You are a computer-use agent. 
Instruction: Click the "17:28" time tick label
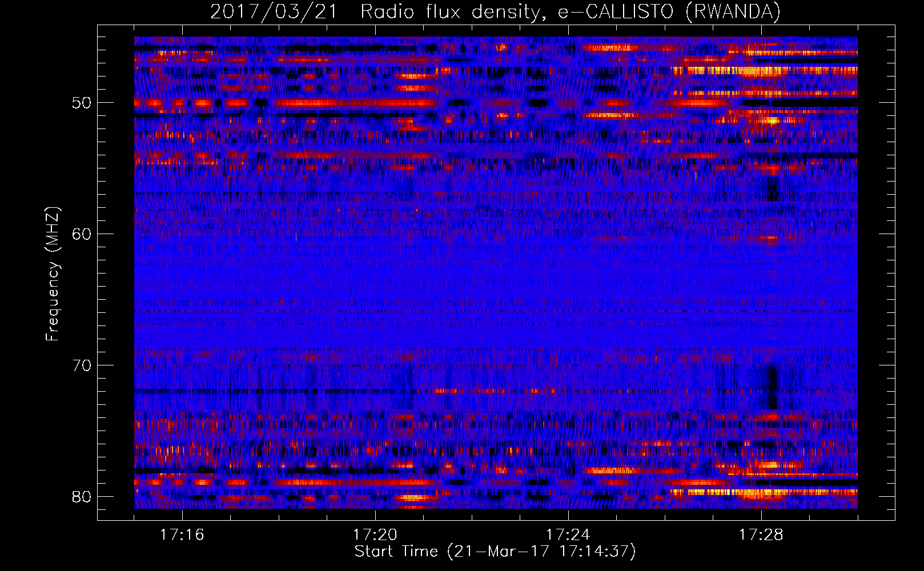(x=761, y=535)
